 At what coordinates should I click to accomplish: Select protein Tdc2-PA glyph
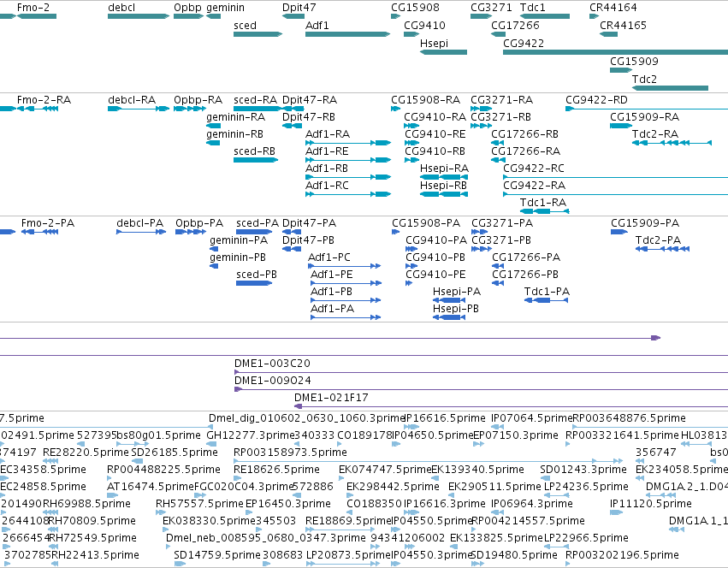662,249
